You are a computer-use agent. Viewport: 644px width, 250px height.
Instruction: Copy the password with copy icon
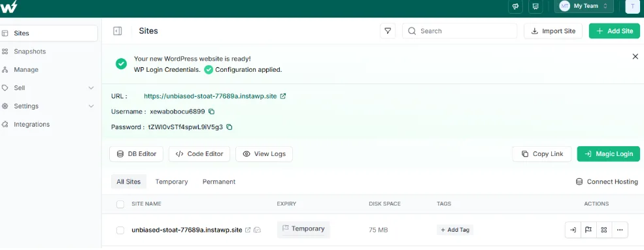tap(229, 127)
